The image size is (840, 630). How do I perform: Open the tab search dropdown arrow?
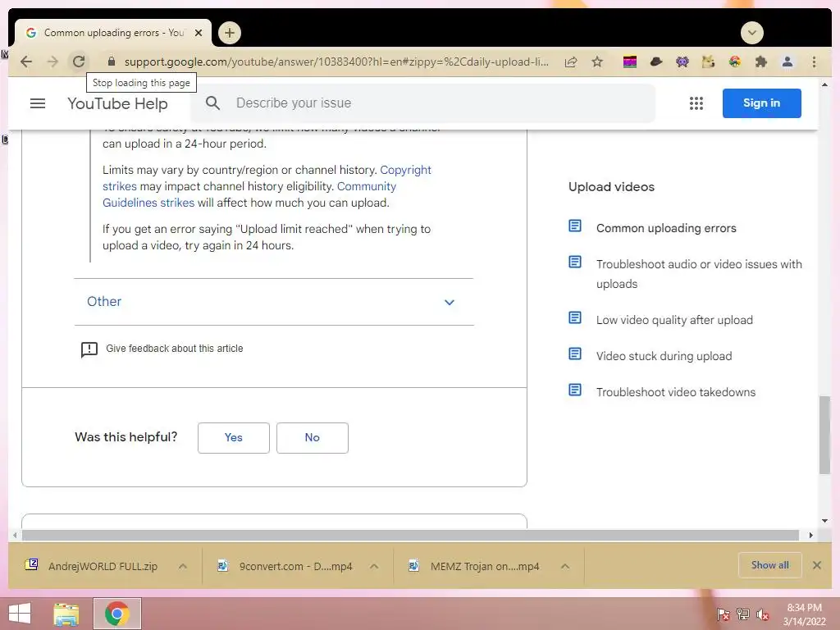752,33
